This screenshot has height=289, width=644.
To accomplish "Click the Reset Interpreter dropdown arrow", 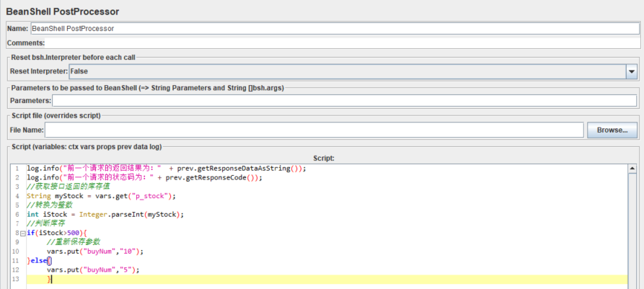I will pyautogui.click(x=631, y=71).
